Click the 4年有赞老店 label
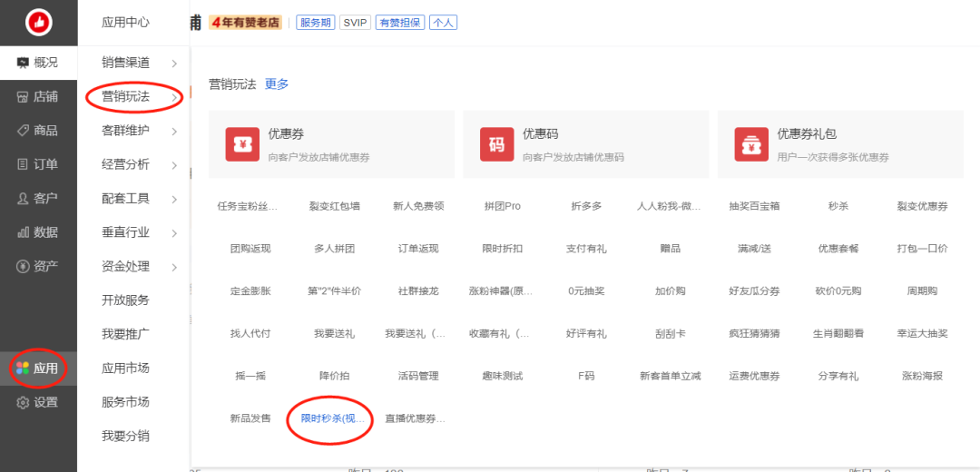Image resolution: width=980 pixels, height=472 pixels. tap(246, 23)
